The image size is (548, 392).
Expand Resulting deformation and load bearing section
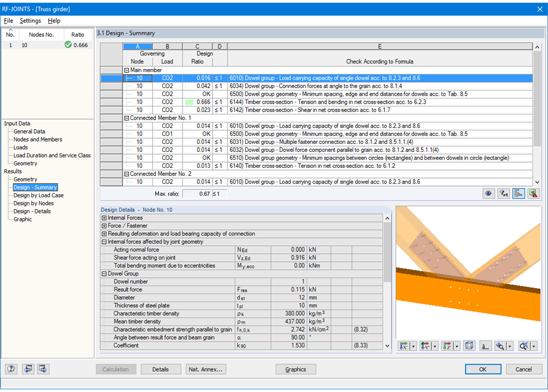coord(104,234)
